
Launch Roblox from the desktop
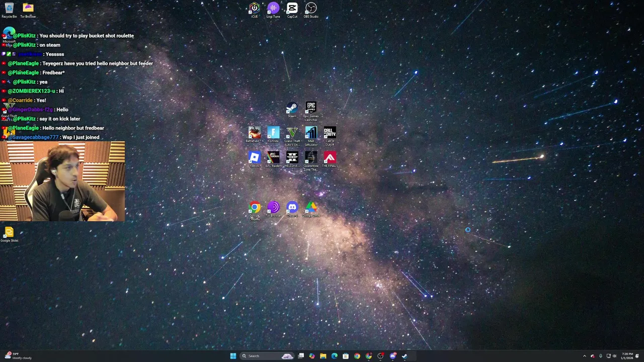click(x=255, y=159)
